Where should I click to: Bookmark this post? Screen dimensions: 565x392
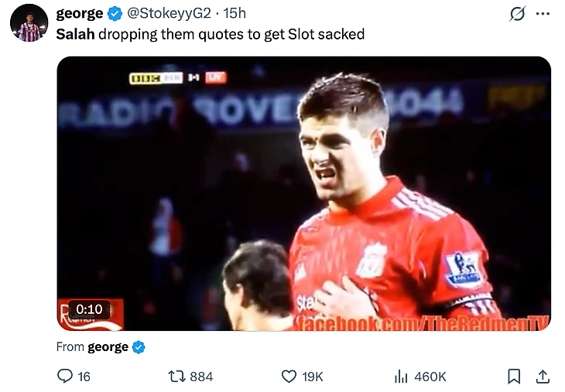513,376
